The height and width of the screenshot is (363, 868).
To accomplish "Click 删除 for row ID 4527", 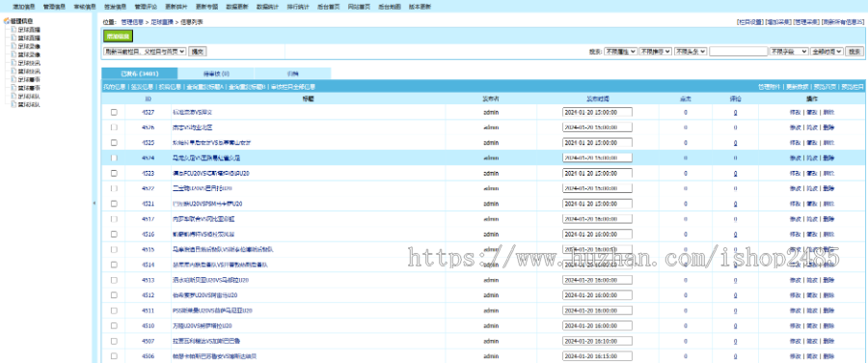I will coord(828,112).
